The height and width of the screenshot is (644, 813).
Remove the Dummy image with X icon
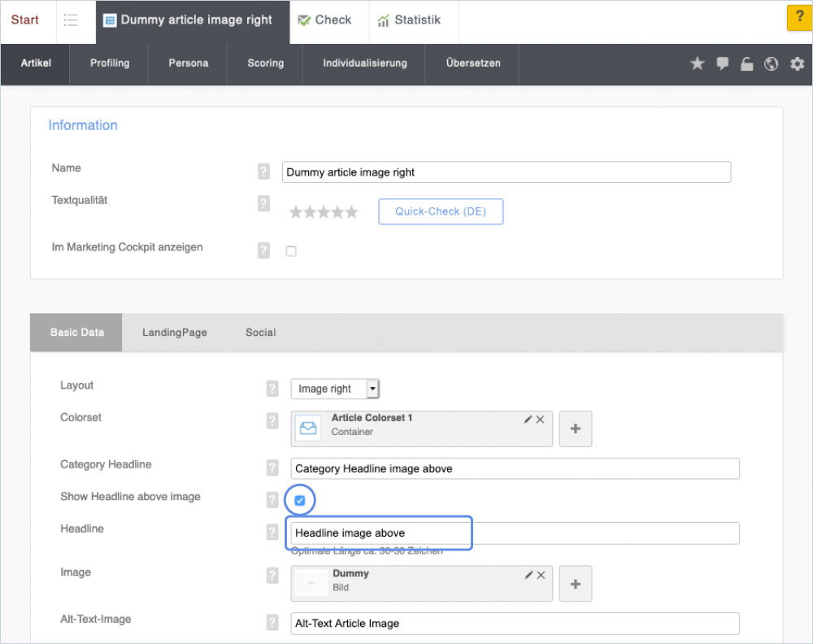[x=541, y=575]
